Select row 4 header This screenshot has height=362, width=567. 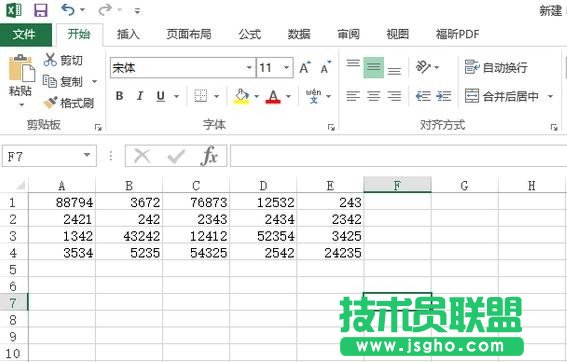pos(14,252)
